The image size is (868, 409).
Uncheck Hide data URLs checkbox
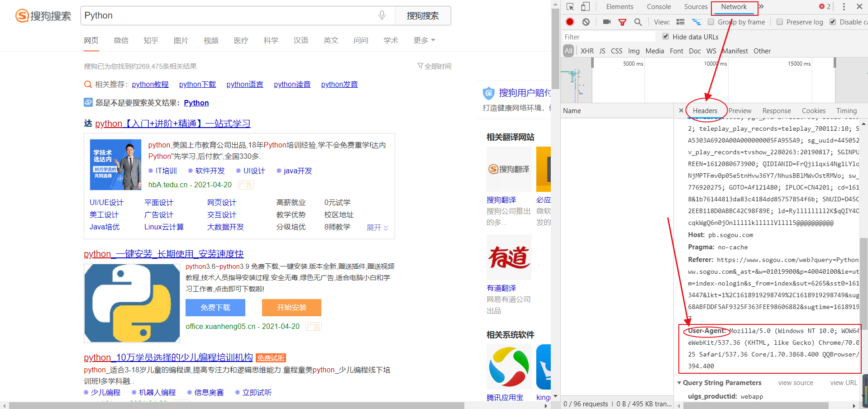(666, 37)
